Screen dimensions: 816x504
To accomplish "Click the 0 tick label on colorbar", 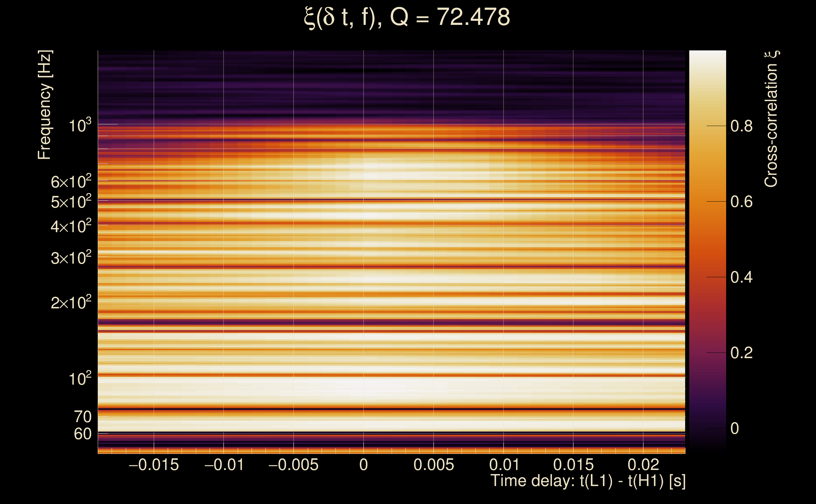I will (735, 429).
